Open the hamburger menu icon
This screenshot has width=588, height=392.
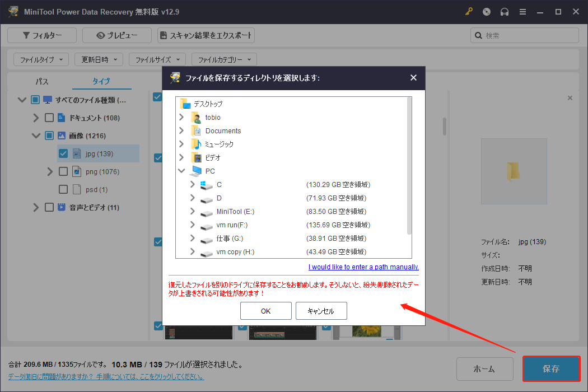[x=522, y=12]
